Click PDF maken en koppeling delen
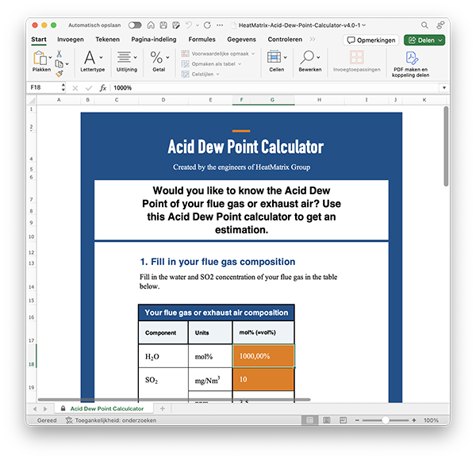Image resolution: width=476 pixels, height=460 pixels. click(410, 64)
